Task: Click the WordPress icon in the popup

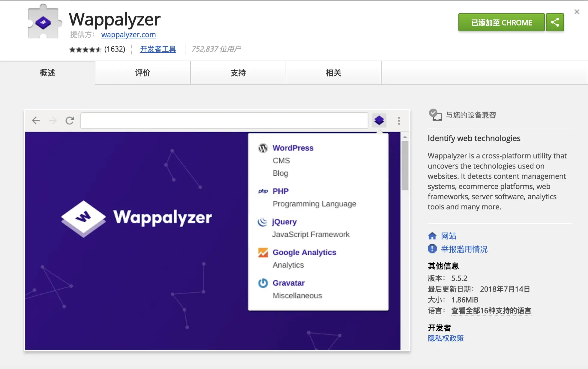Action: point(263,148)
